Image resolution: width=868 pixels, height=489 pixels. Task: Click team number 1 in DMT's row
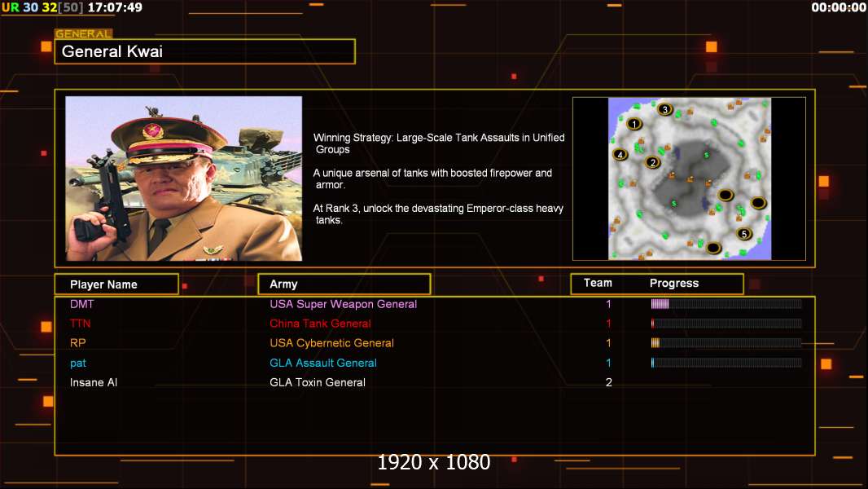pos(608,304)
